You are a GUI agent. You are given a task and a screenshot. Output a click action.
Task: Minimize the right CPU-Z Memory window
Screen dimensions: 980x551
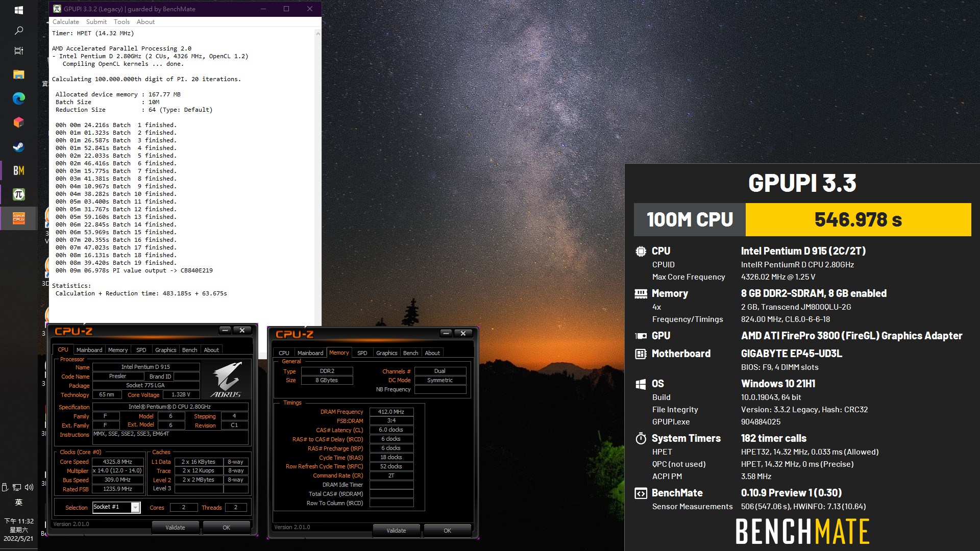(446, 333)
